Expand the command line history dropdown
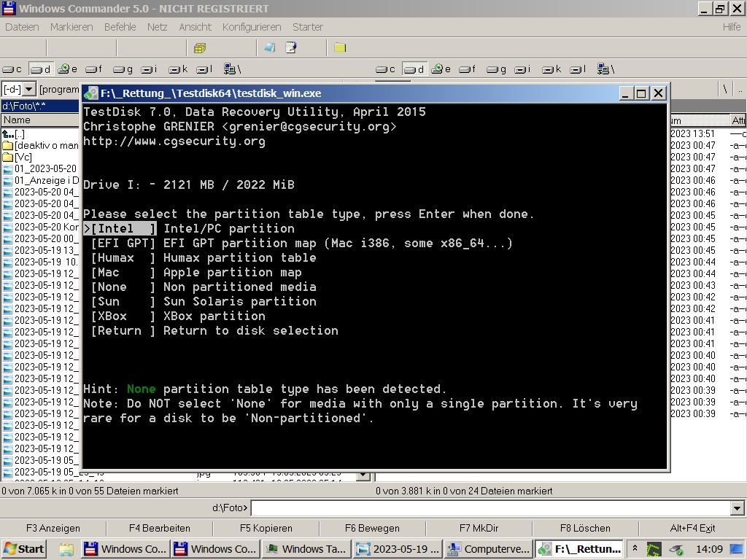Screen dimensions: 747x560 (737, 508)
